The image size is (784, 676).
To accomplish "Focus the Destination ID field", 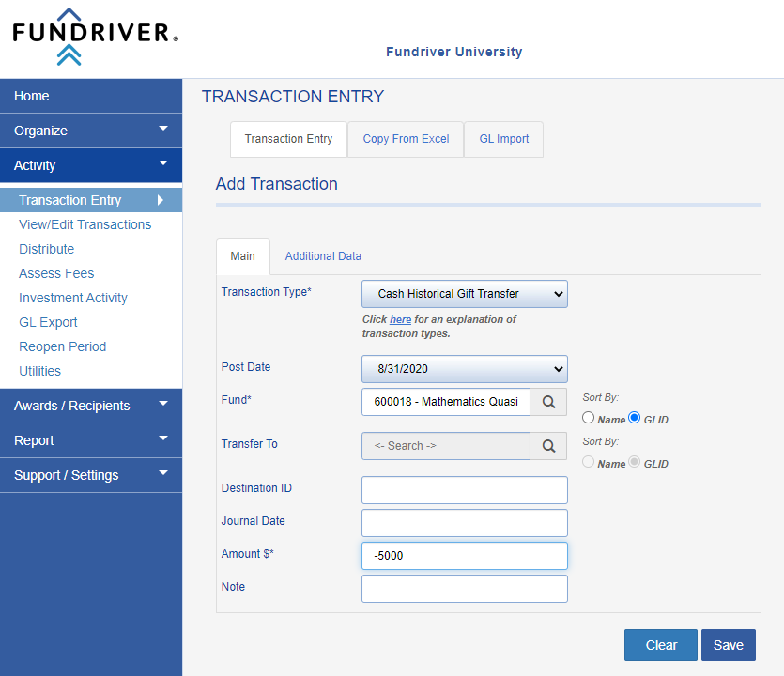I will click(x=465, y=490).
